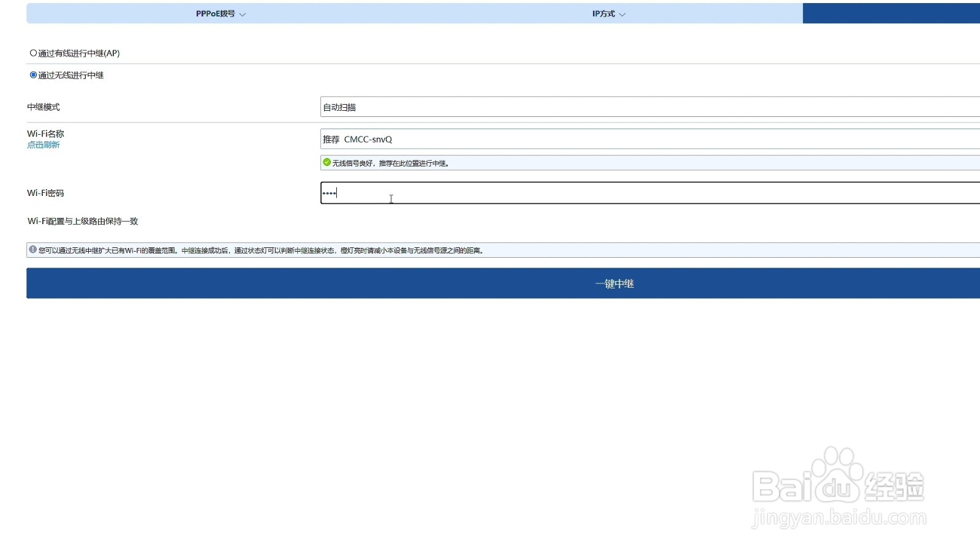
Task: Click the 一键中继 button
Action: point(503,283)
